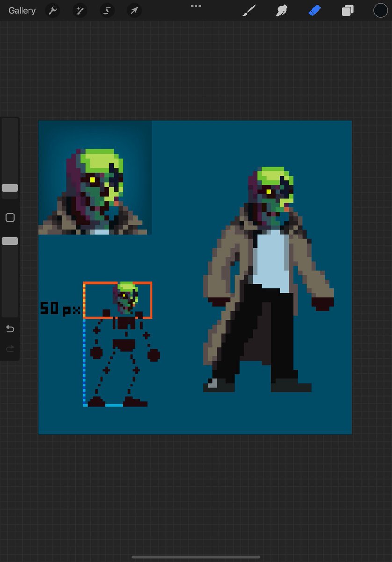Image resolution: width=392 pixels, height=562 pixels.
Task: Open the Gallery view
Action: [22, 10]
